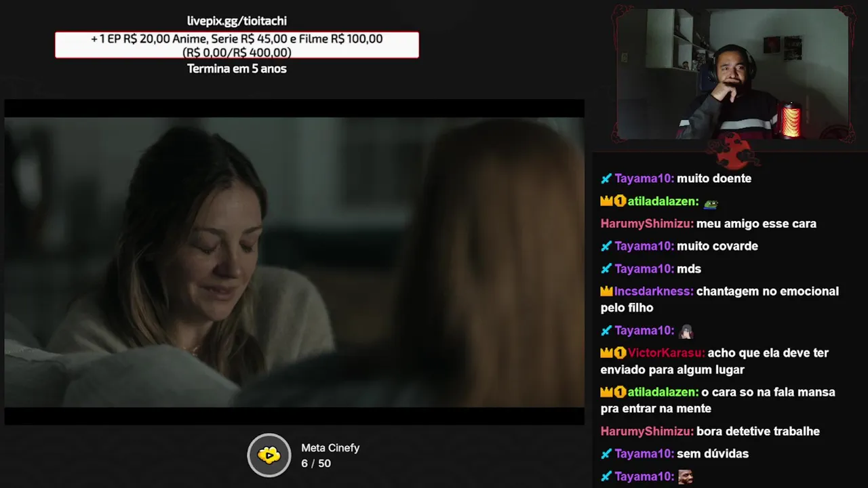
Task: Click the movie video frame
Action: (x=294, y=262)
